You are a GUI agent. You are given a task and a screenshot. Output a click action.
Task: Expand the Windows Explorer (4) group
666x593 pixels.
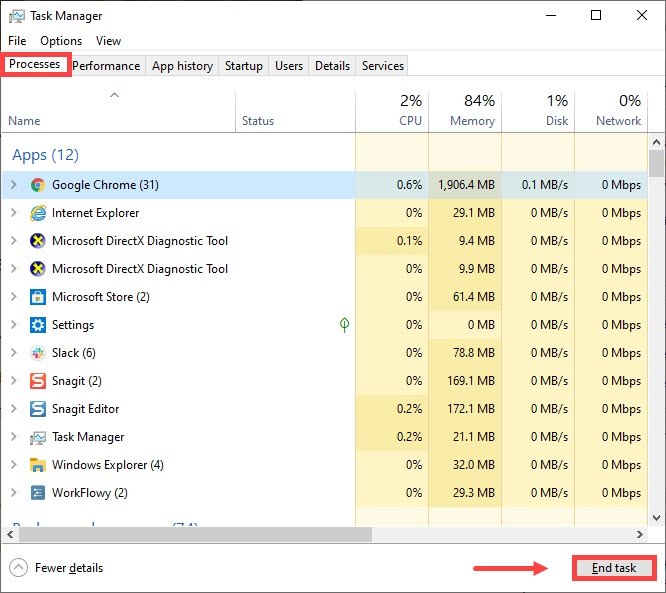tap(14, 465)
